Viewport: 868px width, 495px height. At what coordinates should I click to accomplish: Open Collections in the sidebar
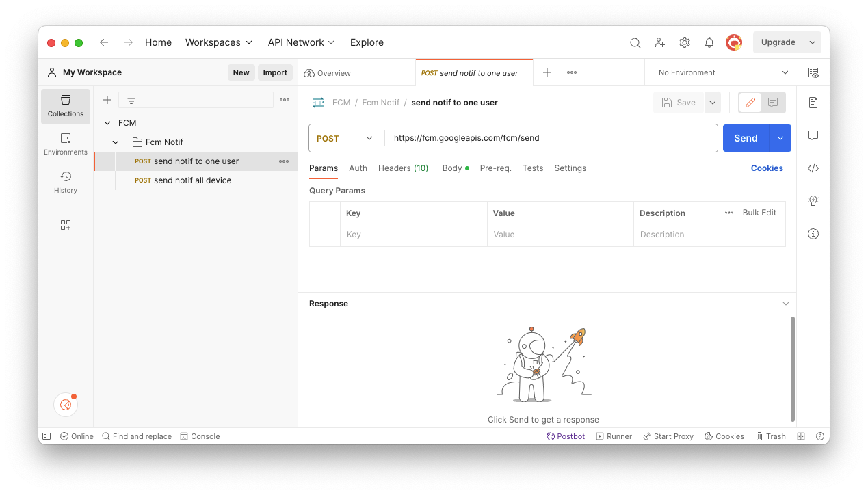[x=66, y=107]
